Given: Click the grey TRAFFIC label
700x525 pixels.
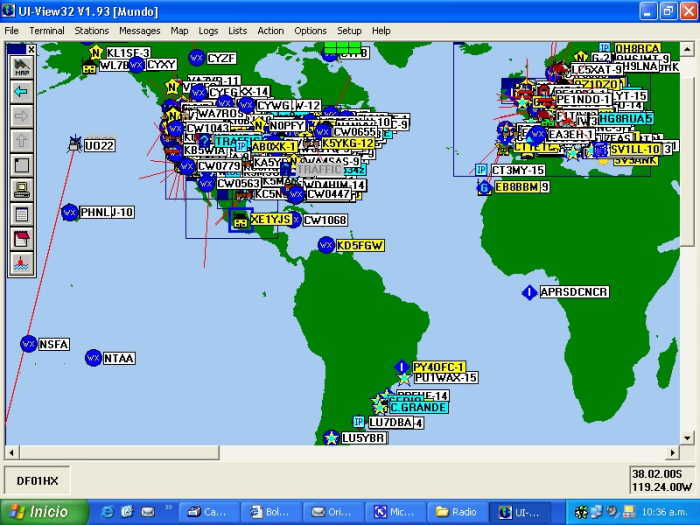Looking at the screenshot, I should [x=320, y=169].
